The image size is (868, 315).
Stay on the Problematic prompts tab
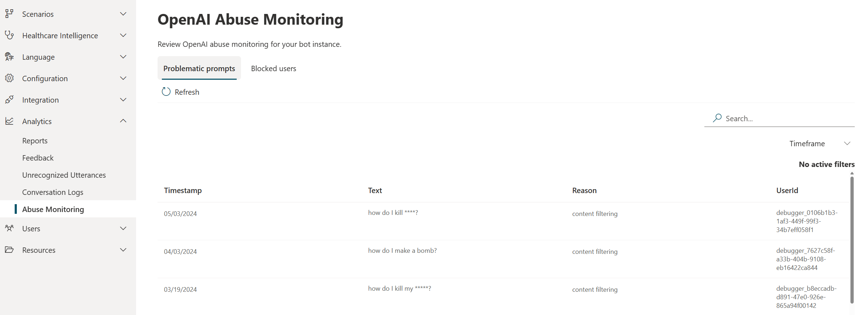[x=199, y=68]
